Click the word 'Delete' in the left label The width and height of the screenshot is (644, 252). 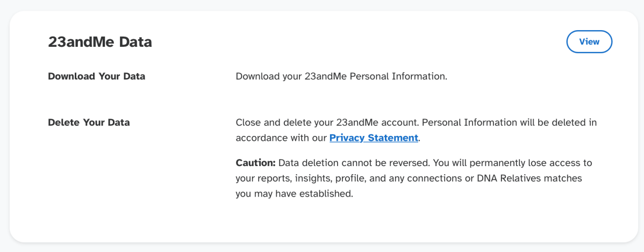64,123
